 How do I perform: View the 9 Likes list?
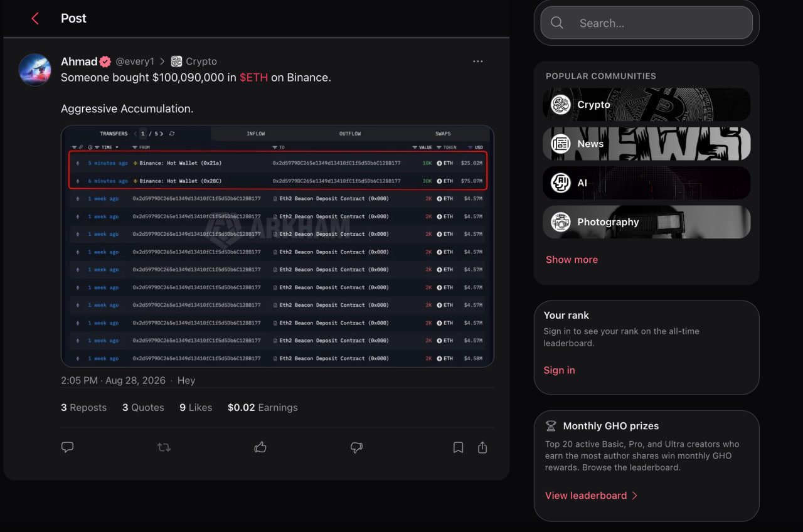tap(196, 407)
